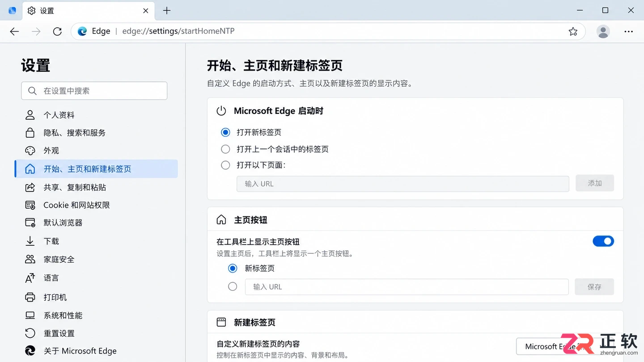Click the 关于 Microsoft Edge logo icon

(x=30, y=351)
